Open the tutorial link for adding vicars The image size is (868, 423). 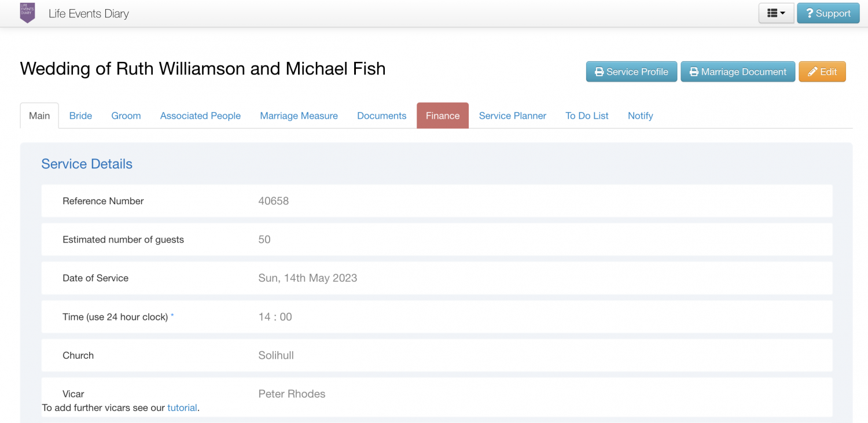pos(182,408)
